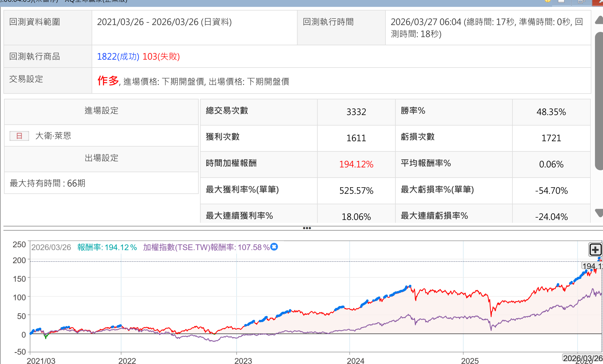Select the 大衛·萊恩 entry strategy

(53, 136)
